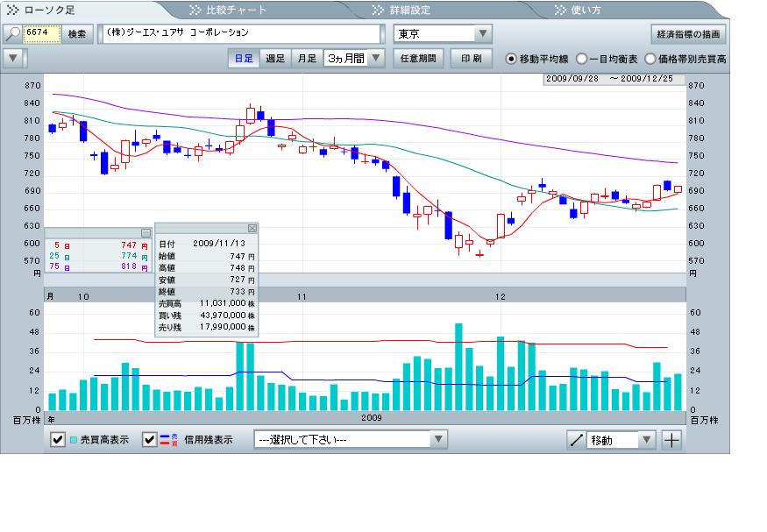Click the crosshair plus icon
This screenshot has height=532, width=767.
[x=671, y=440]
